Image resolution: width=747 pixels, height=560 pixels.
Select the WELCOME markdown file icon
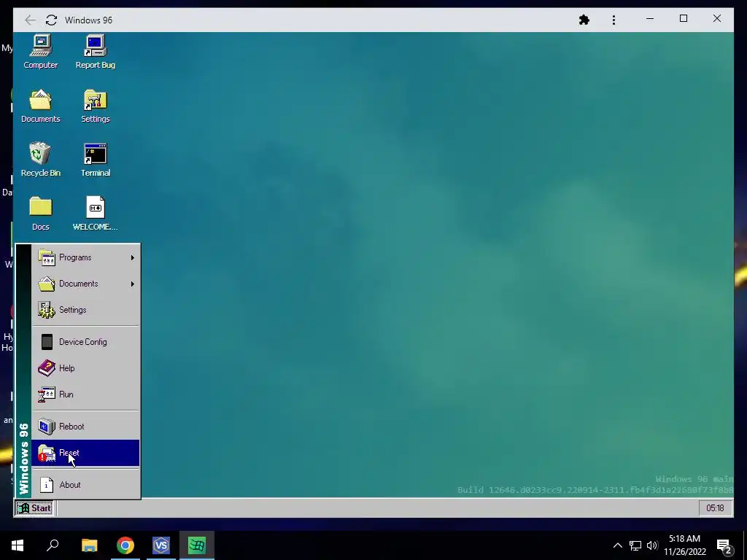coord(96,214)
